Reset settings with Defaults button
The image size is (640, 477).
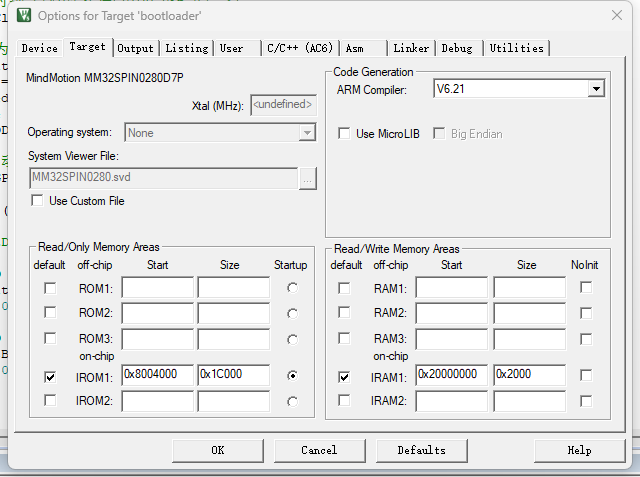tap(422, 450)
